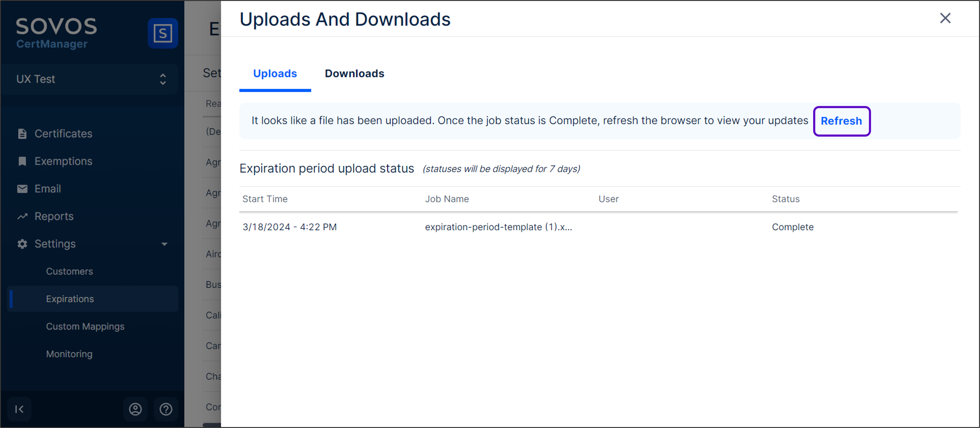This screenshot has height=428, width=980.
Task: Click the Sovos S logo icon
Action: [162, 33]
